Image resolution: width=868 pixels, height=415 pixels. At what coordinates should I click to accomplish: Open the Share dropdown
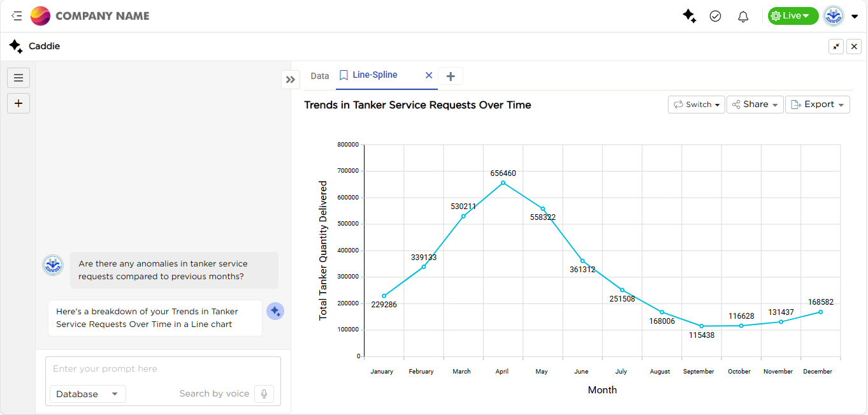pyautogui.click(x=755, y=105)
